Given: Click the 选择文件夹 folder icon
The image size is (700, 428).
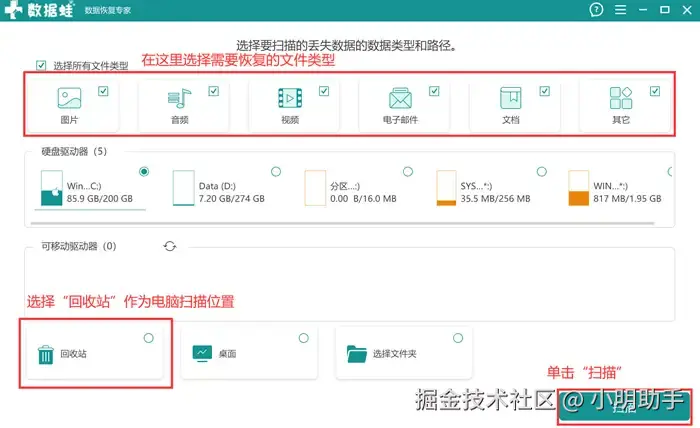Looking at the screenshot, I should [x=356, y=354].
